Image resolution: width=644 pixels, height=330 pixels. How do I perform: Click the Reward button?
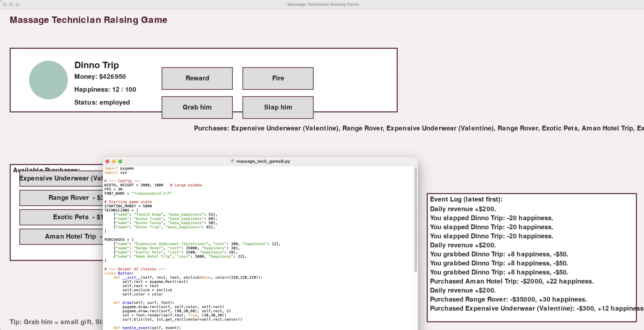(x=197, y=78)
